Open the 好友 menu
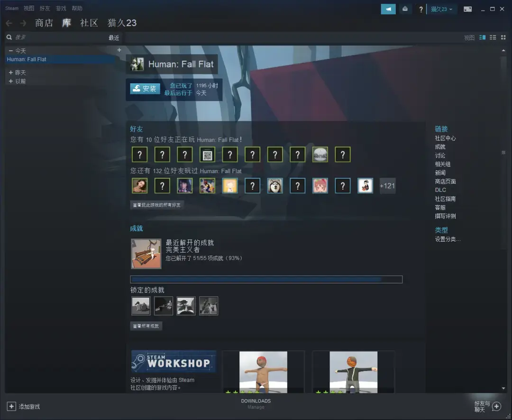The image size is (512, 420). [45, 9]
